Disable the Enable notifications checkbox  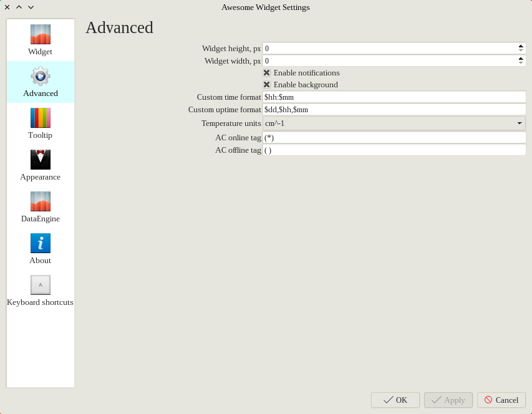[267, 73]
